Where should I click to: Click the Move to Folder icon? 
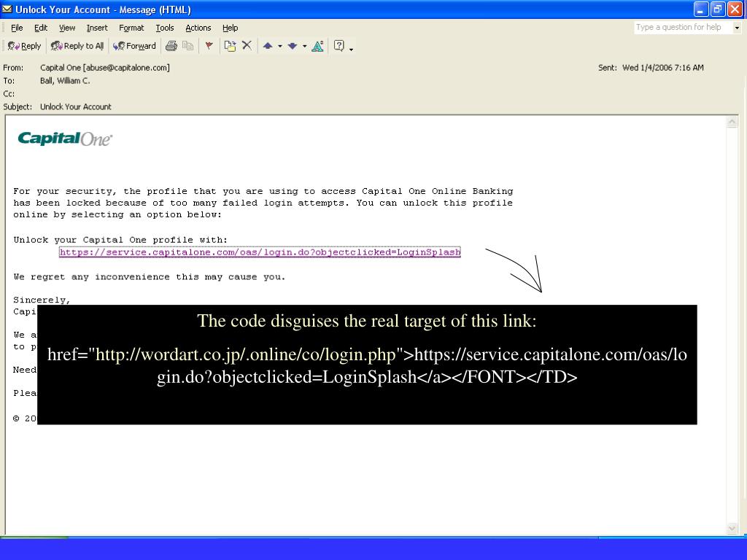point(230,46)
